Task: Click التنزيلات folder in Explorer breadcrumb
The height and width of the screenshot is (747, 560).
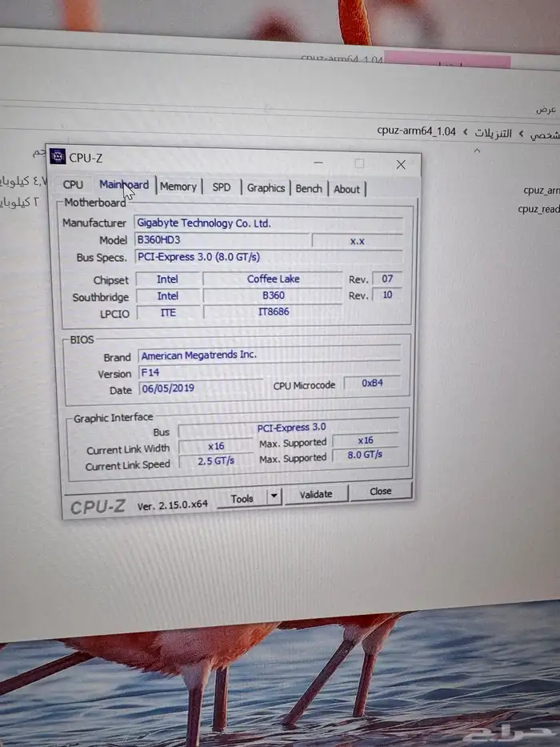Action: click(493, 133)
